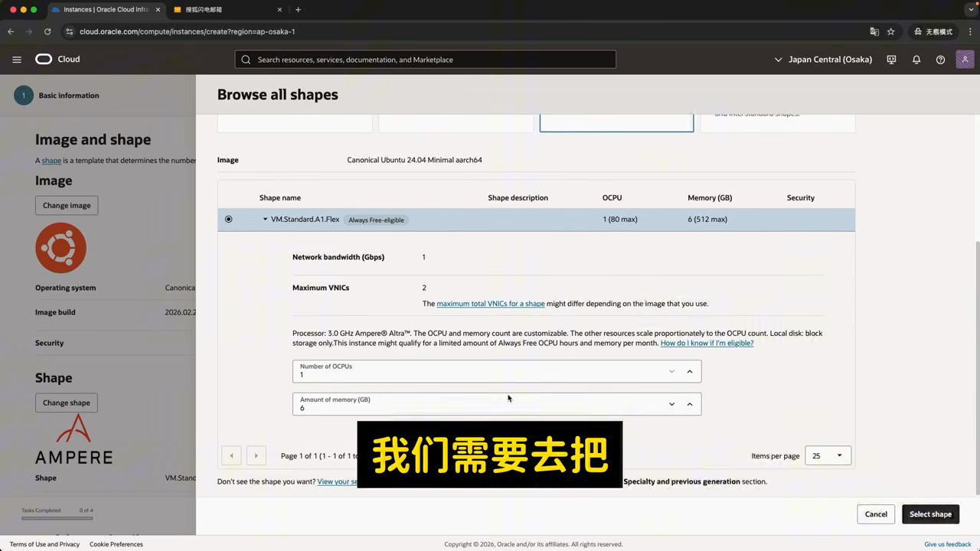This screenshot has height=551, width=980.
Task: Open the Japan Central (Osaka) region selector
Action: click(x=823, y=60)
